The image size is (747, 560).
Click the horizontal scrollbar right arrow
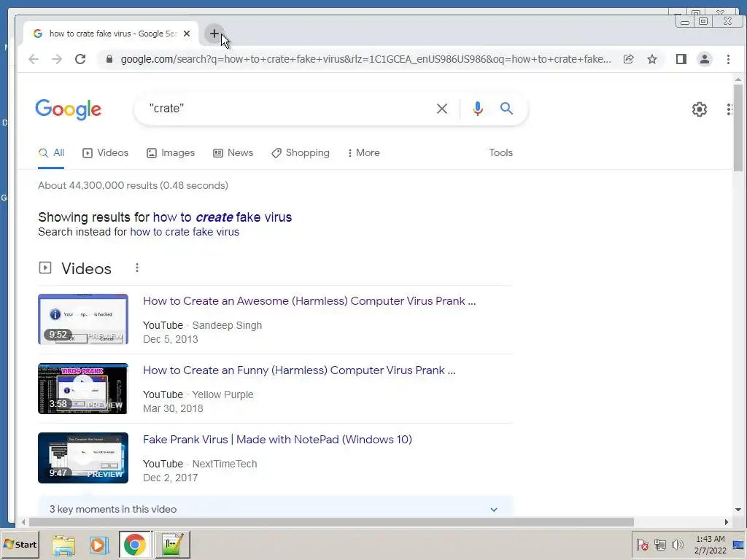tap(727, 522)
